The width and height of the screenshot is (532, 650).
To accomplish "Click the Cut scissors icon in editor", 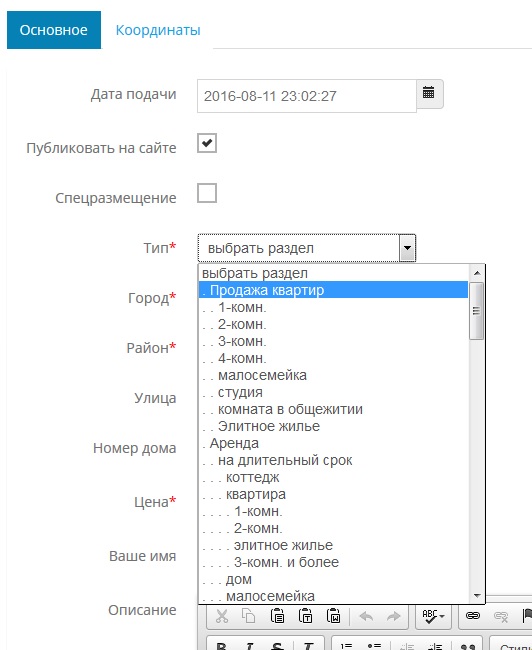I will [222, 616].
